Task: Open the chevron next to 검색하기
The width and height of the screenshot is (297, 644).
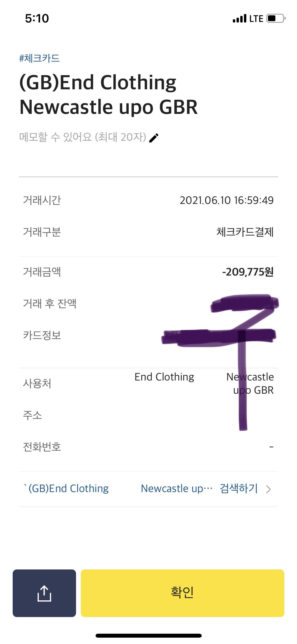Action: (x=268, y=489)
